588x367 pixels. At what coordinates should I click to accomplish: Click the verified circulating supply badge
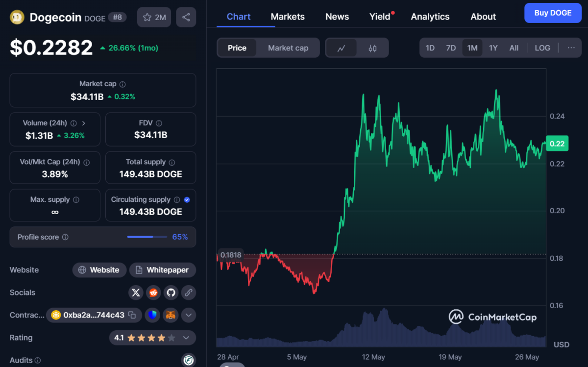pos(187,200)
